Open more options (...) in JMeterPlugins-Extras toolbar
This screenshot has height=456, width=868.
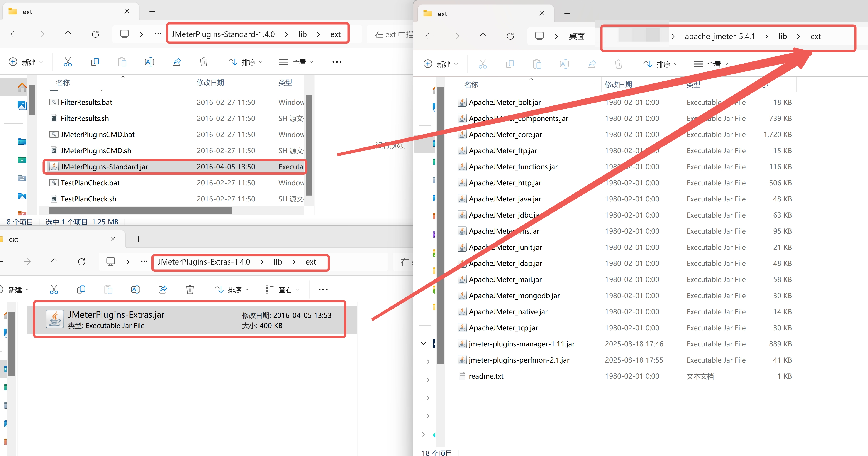point(323,289)
